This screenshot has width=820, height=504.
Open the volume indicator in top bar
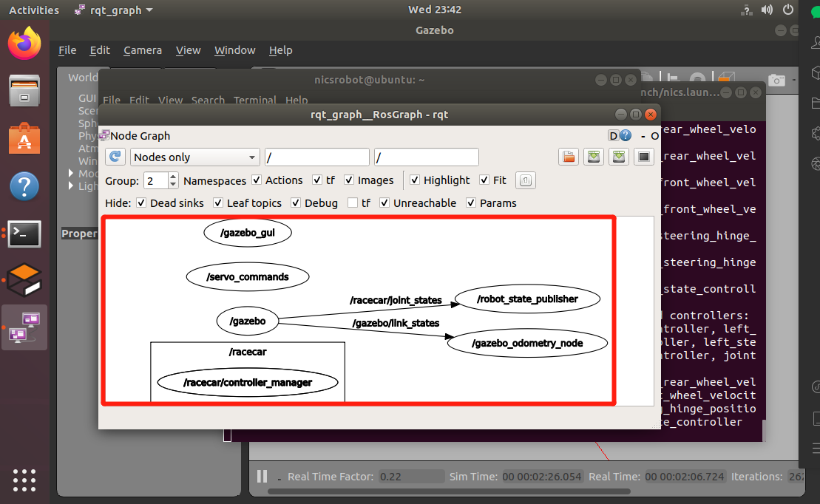pos(767,10)
